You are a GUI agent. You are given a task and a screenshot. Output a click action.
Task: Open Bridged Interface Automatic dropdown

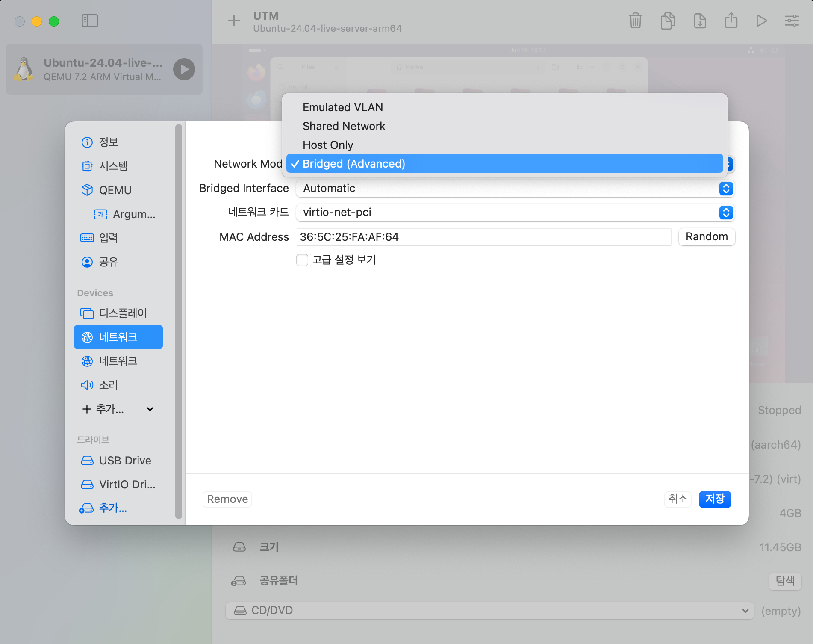point(515,189)
